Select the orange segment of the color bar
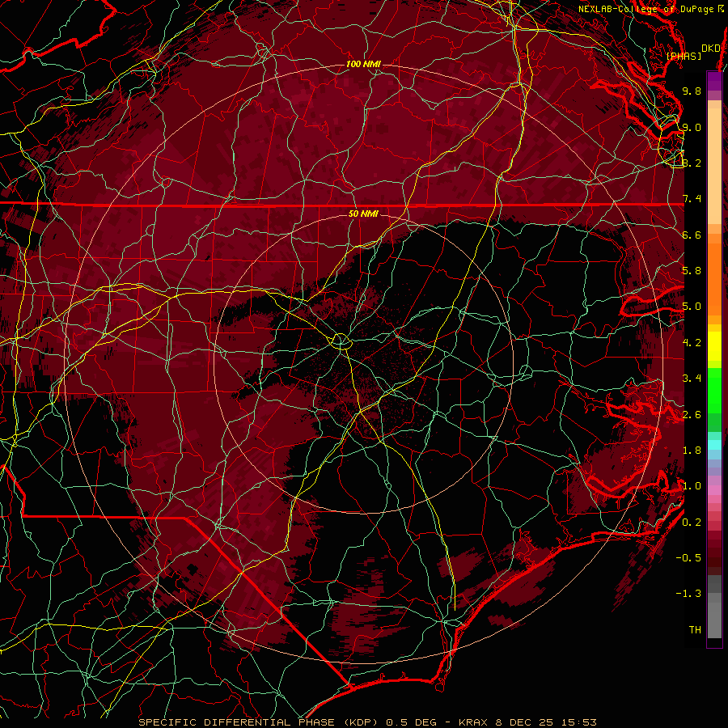Screen dimensions: 728x728 (x=714, y=278)
